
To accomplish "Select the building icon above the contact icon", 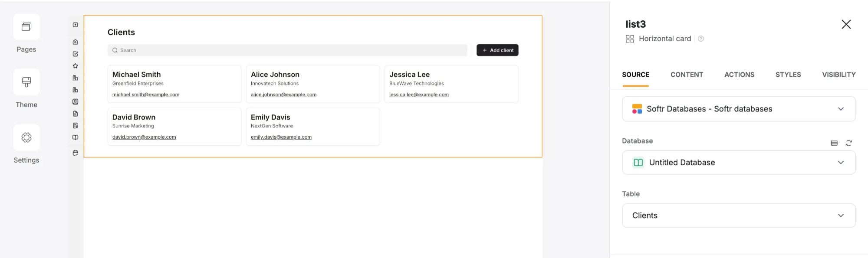I will tap(75, 90).
